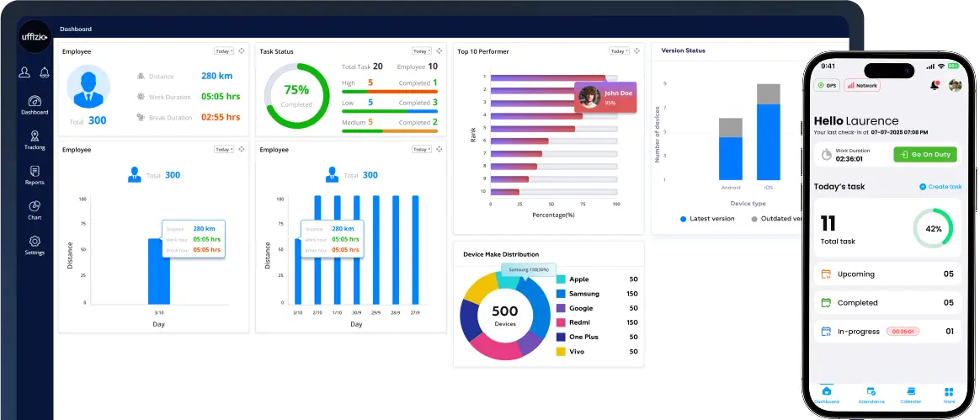This screenshot has width=980, height=420.
Task: Open Settings gear in the sidebar
Action: point(35,245)
